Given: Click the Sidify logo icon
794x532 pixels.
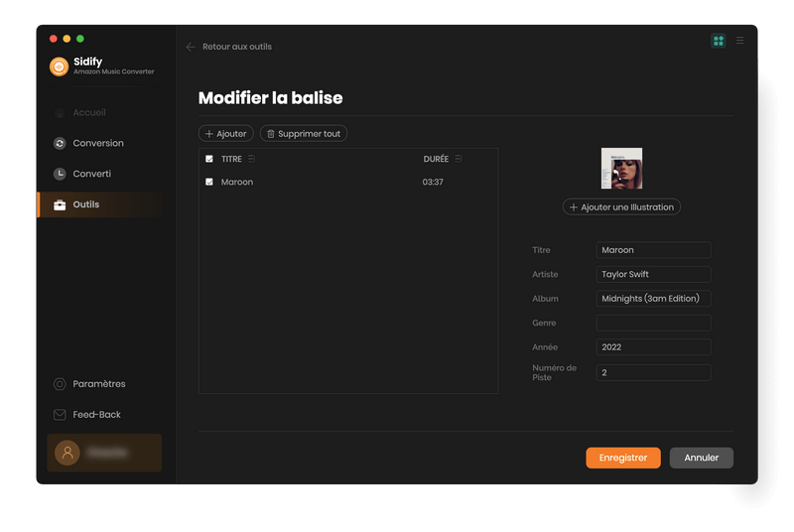Looking at the screenshot, I should [60, 66].
